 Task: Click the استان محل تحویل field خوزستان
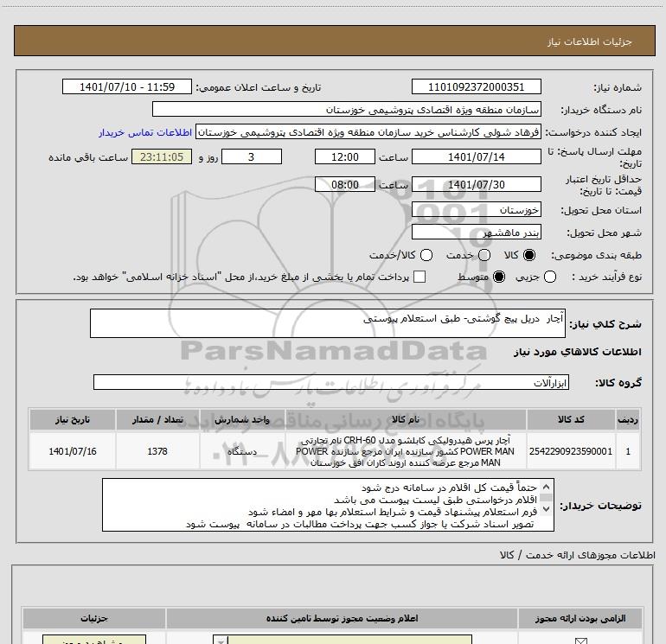[x=476, y=210]
